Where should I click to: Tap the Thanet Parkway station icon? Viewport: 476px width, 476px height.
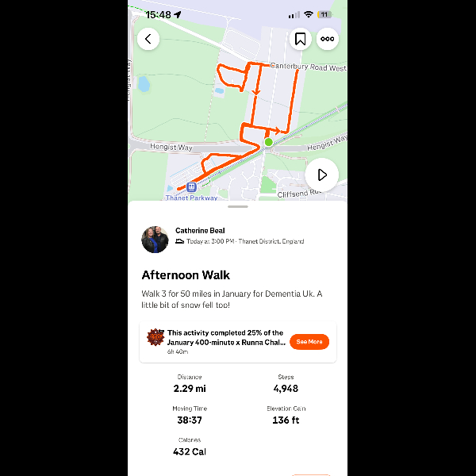point(191,187)
